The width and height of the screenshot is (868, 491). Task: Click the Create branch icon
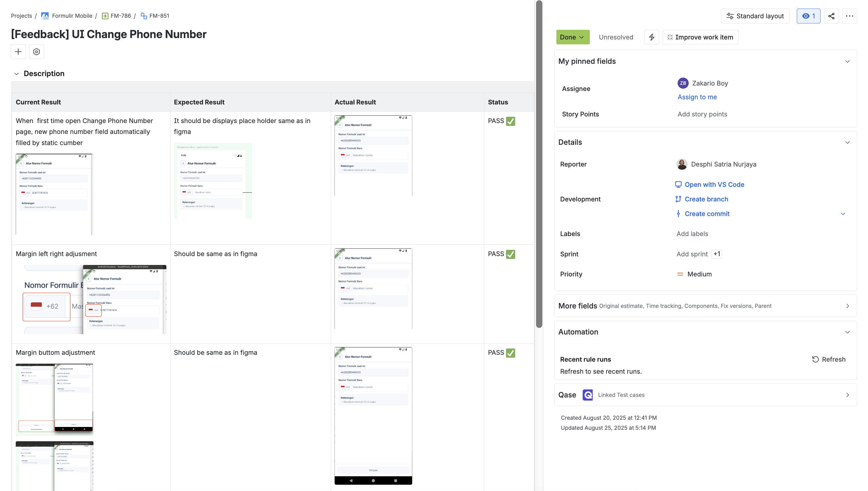pyautogui.click(x=678, y=199)
